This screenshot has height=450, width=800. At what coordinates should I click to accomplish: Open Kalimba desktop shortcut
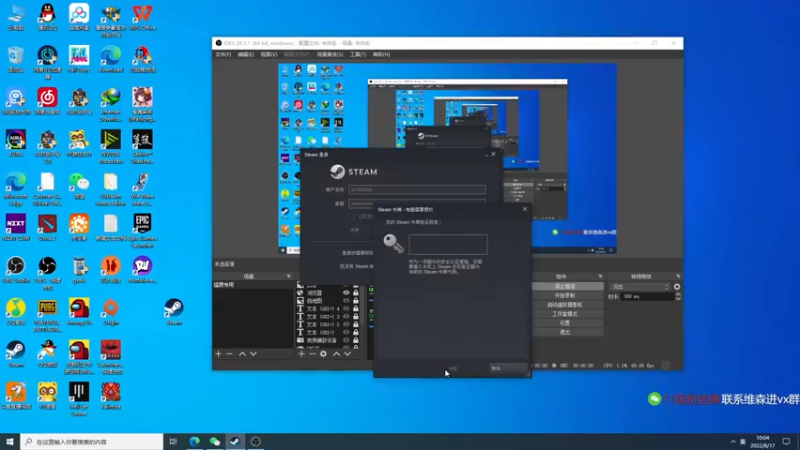[x=111, y=396]
